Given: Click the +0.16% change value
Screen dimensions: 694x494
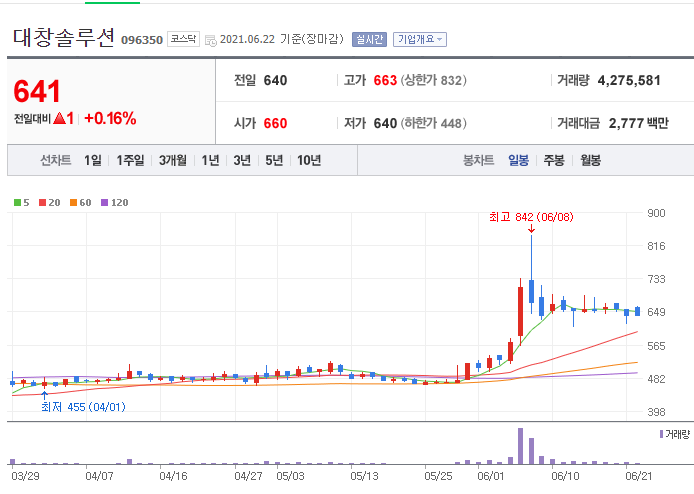Looking at the screenshot, I should [110, 118].
